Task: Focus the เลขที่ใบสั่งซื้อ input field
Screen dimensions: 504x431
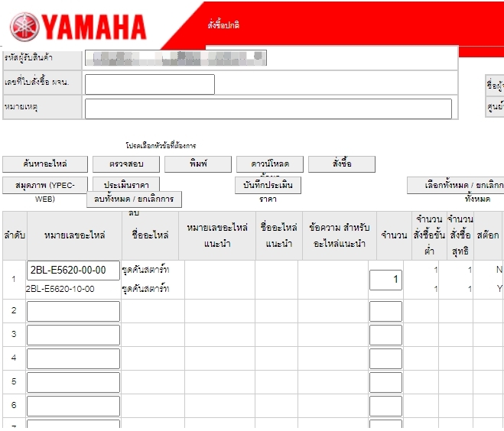Action: 149,84
